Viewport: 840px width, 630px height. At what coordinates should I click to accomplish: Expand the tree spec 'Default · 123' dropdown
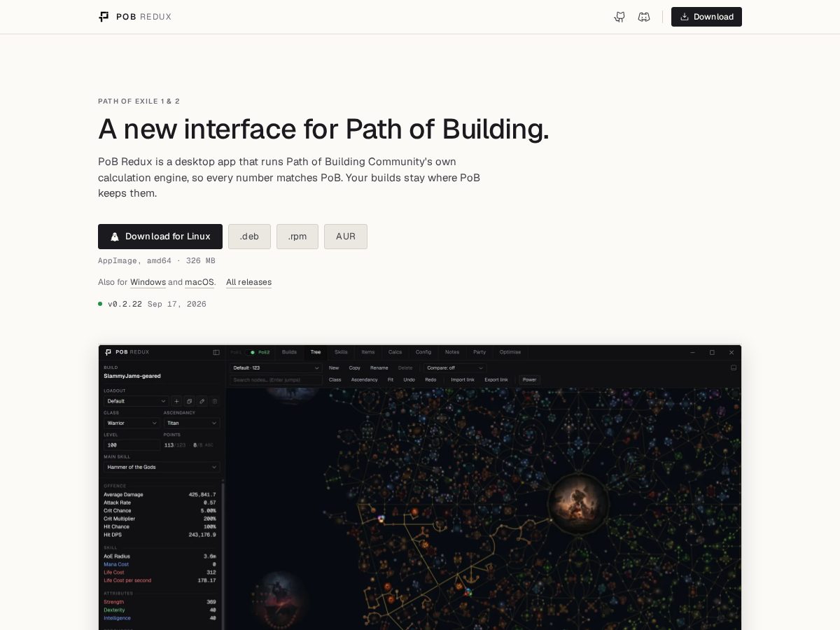point(276,367)
